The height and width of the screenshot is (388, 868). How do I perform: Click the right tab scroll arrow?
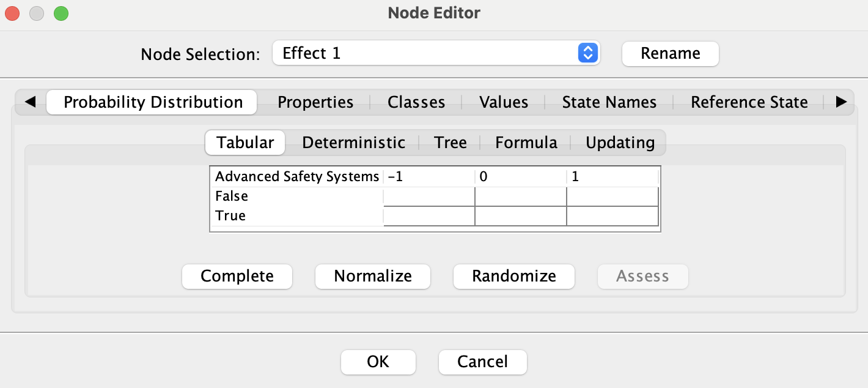tap(841, 102)
